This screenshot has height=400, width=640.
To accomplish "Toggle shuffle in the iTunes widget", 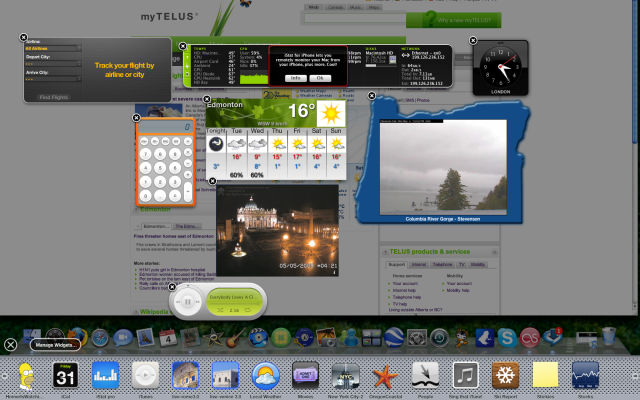I will (x=220, y=311).
